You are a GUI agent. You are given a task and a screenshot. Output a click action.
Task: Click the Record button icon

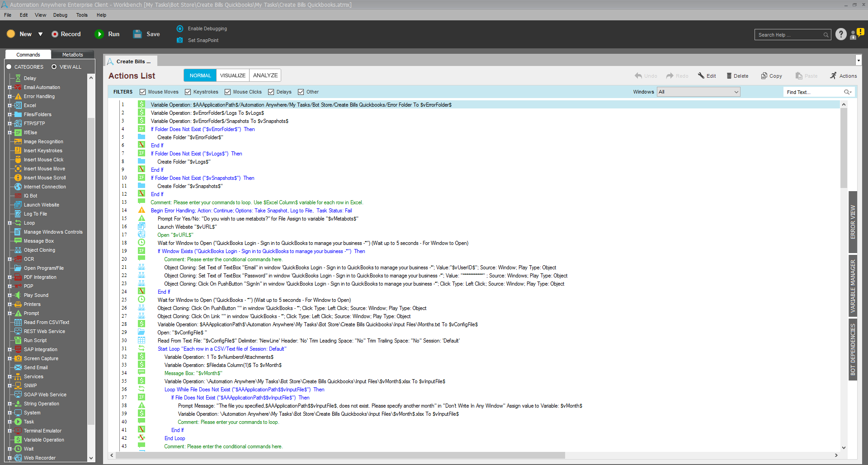55,34
